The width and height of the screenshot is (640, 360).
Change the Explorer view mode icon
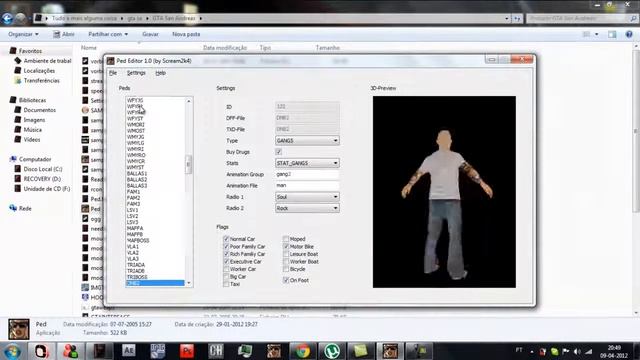(x=587, y=34)
